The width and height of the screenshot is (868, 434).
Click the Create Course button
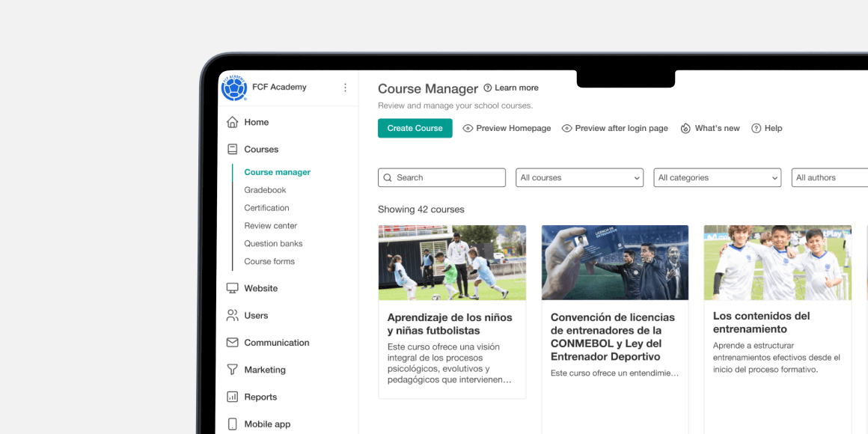coord(415,129)
